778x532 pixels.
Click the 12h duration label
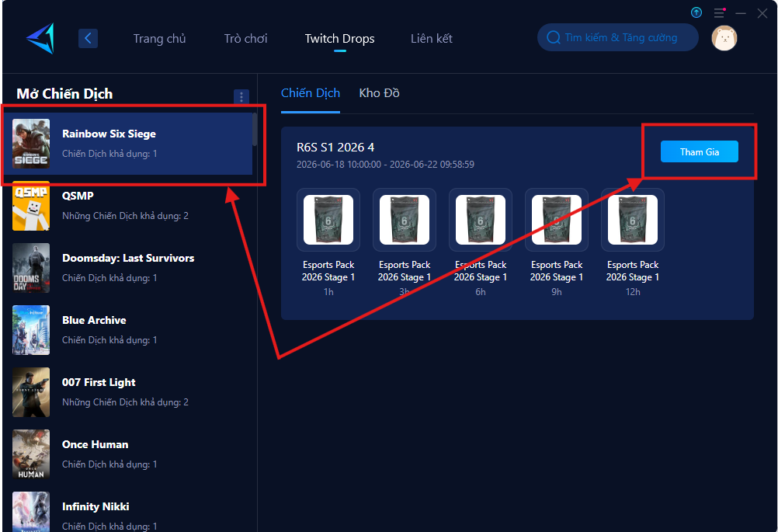(x=633, y=292)
